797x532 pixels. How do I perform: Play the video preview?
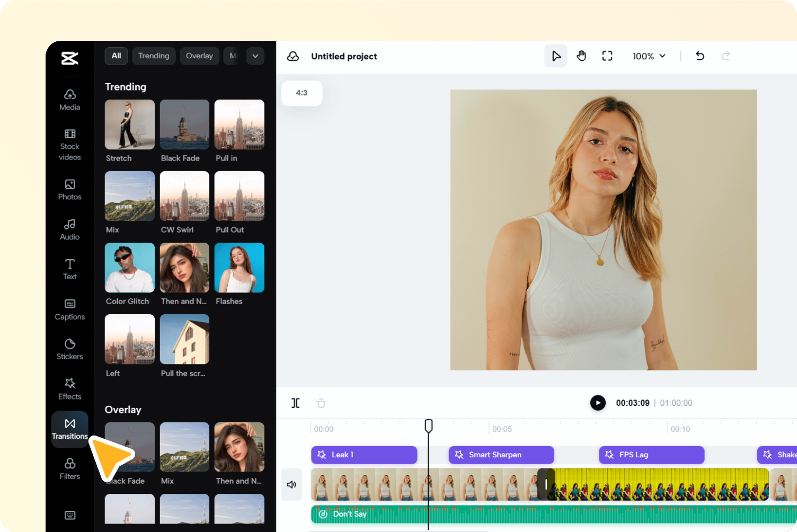tap(598, 403)
